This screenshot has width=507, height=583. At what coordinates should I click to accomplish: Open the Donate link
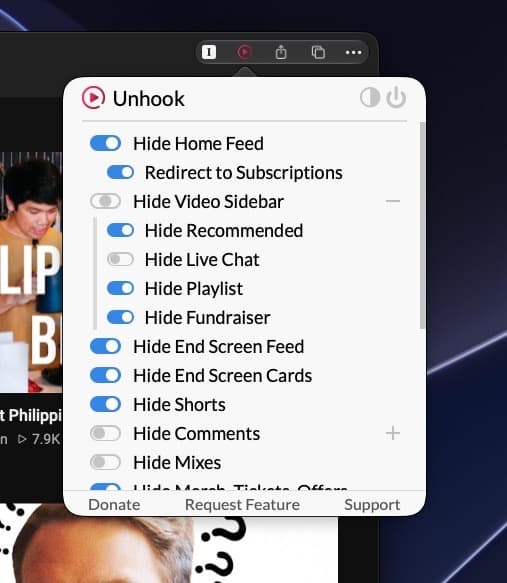click(x=114, y=505)
